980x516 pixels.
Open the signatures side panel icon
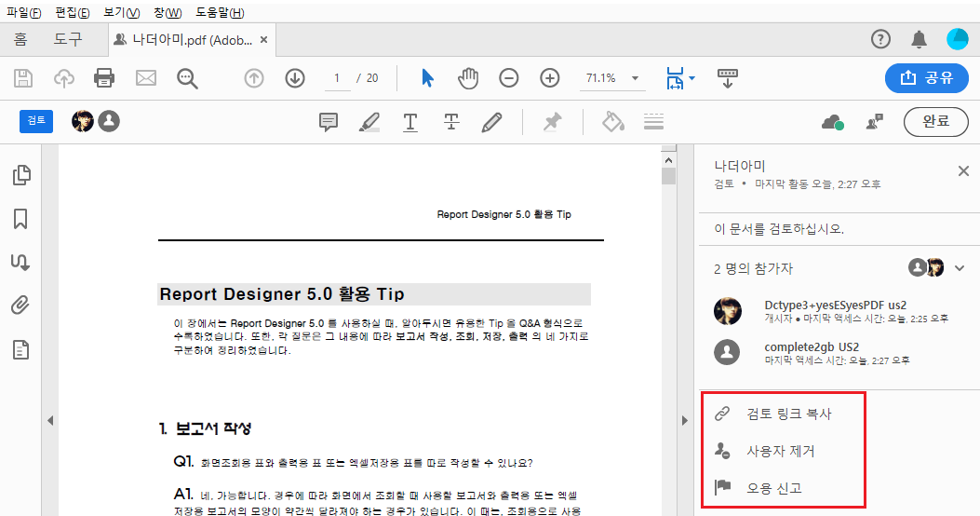(20, 262)
